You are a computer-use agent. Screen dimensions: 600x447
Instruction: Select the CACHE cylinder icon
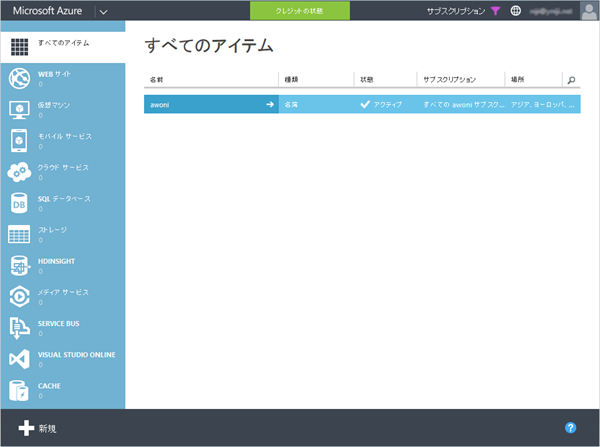click(18, 390)
